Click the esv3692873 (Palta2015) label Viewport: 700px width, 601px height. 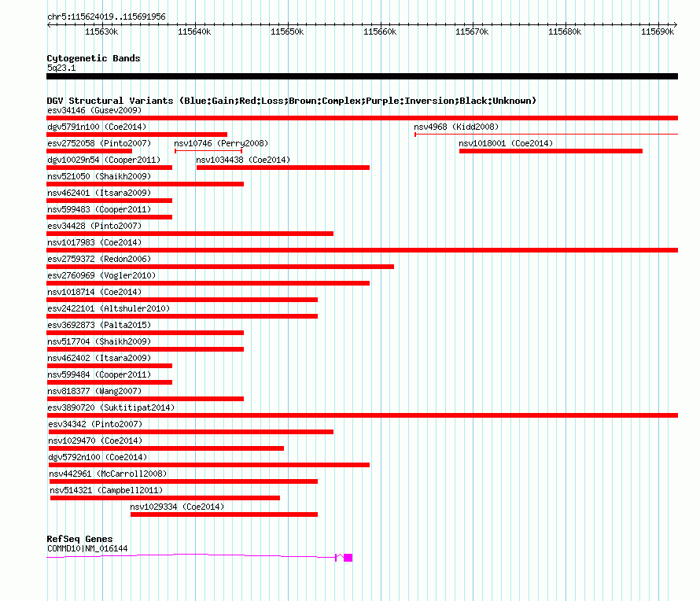(99, 325)
